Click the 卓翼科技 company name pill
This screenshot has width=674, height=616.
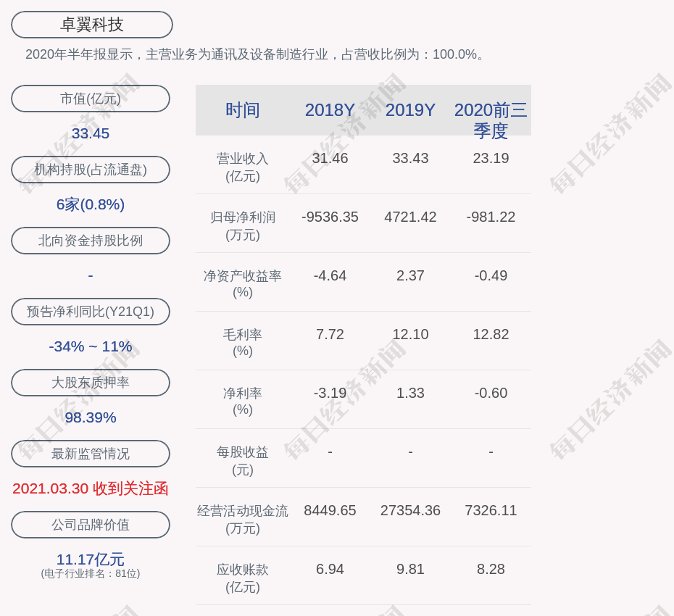pos(92,25)
